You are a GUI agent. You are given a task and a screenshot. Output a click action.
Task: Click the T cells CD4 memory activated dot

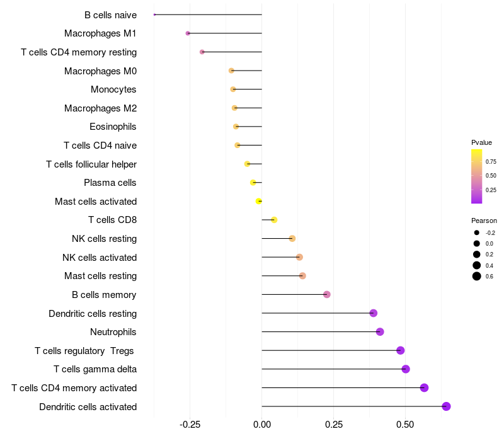(x=424, y=387)
